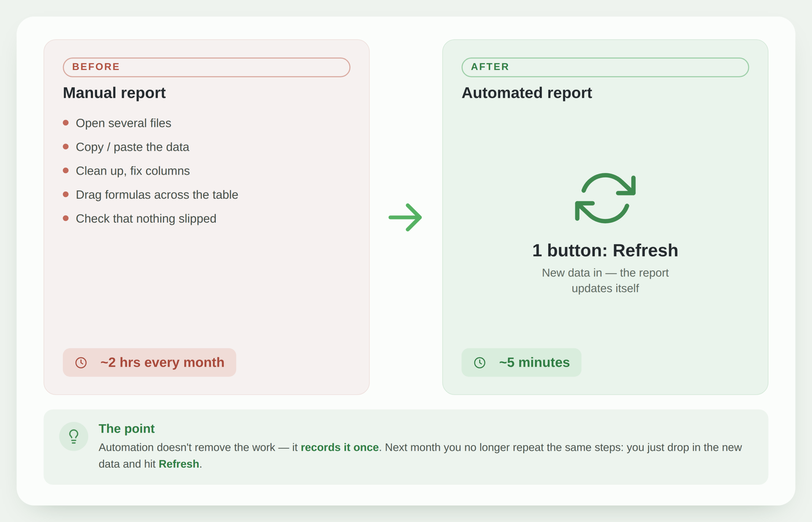Click the ~2 hrs every month badge
812x522 pixels.
tap(149, 362)
